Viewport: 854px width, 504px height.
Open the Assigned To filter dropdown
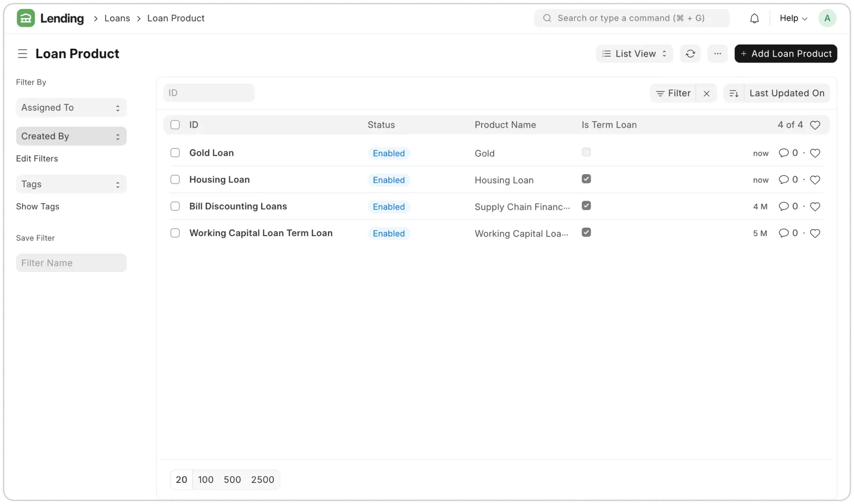(71, 107)
